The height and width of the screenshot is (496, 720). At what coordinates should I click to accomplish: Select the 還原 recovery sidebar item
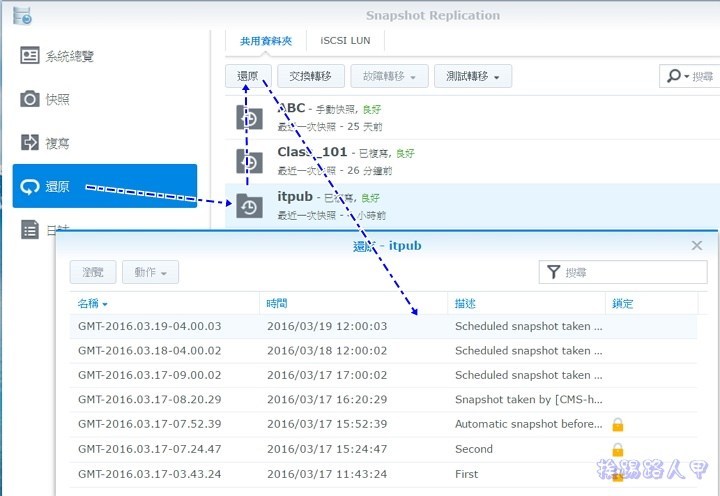tap(105, 186)
